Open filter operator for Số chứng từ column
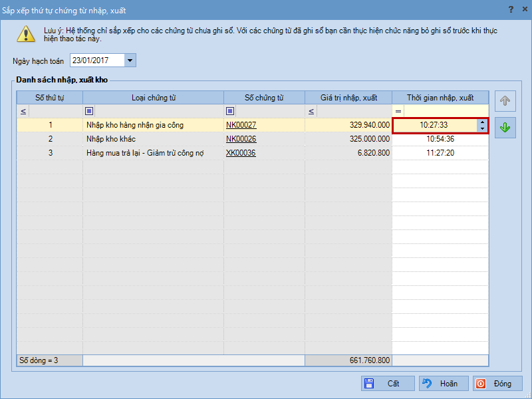 tap(230, 111)
